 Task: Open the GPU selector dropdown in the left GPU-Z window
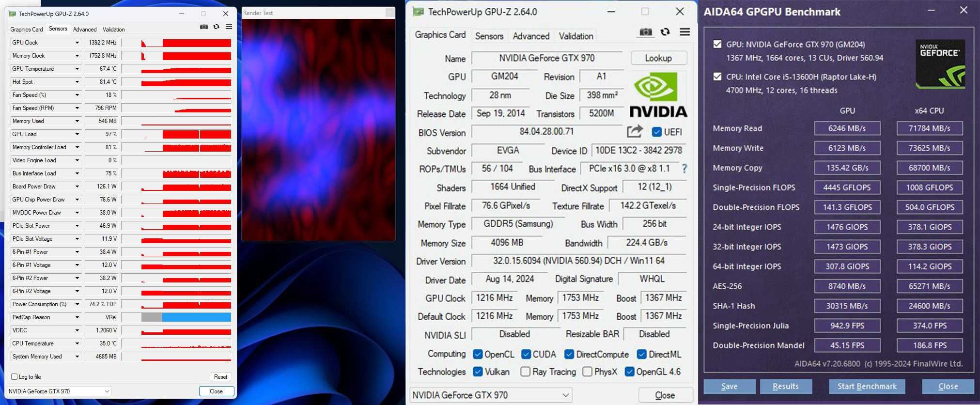pyautogui.click(x=59, y=391)
